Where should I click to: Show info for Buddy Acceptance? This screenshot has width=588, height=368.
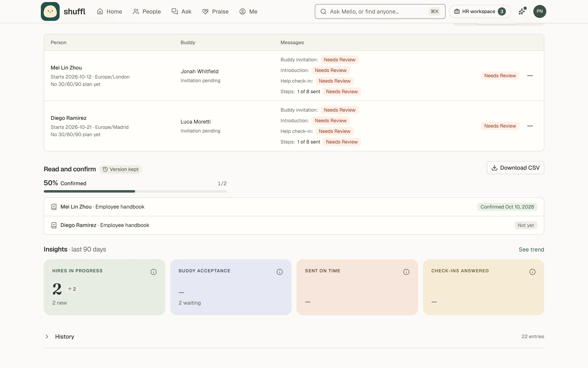pos(280,272)
